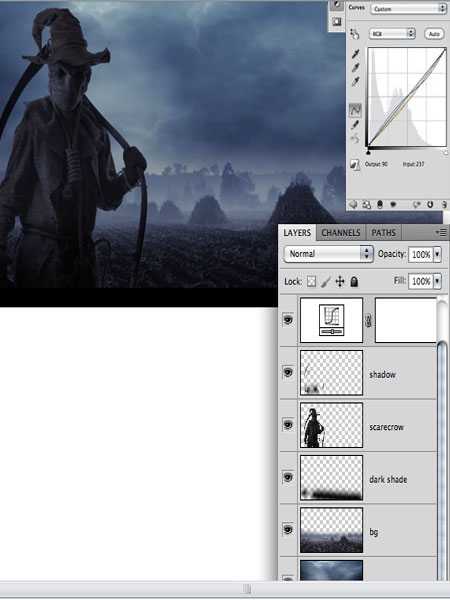
Task: Hide the scarecrow layer
Action: (288, 425)
